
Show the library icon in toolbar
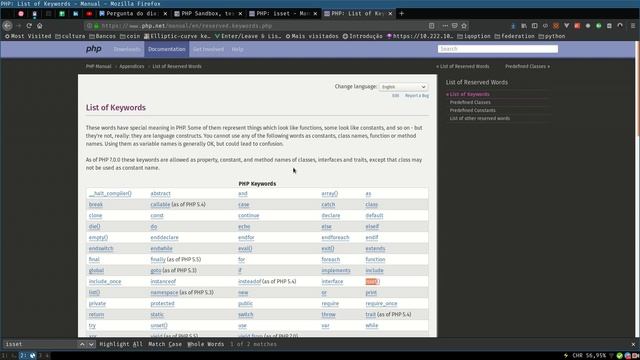pos(524,25)
